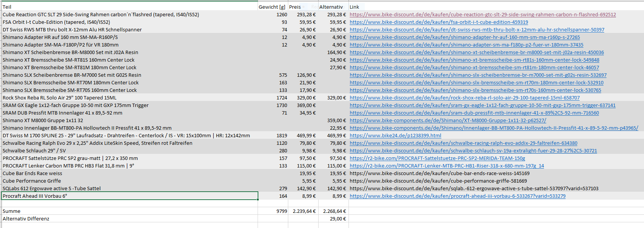Open the r2-bike PROCRAFT Lenker link
The height and width of the screenshot is (228, 644).
pyautogui.click(x=447, y=166)
